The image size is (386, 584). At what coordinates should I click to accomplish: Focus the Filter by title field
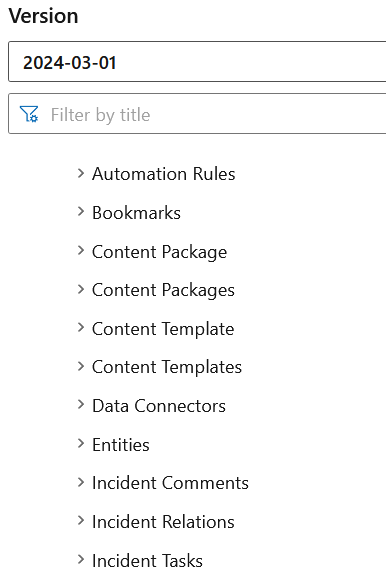point(197,114)
